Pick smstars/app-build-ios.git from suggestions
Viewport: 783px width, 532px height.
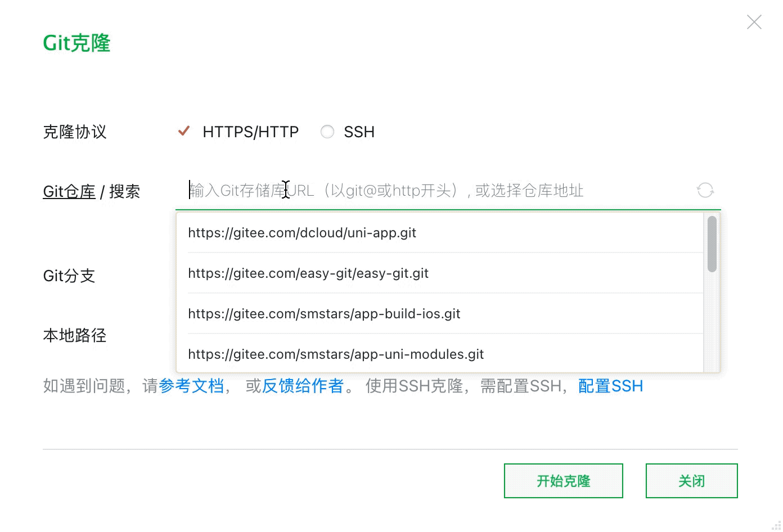[324, 313]
